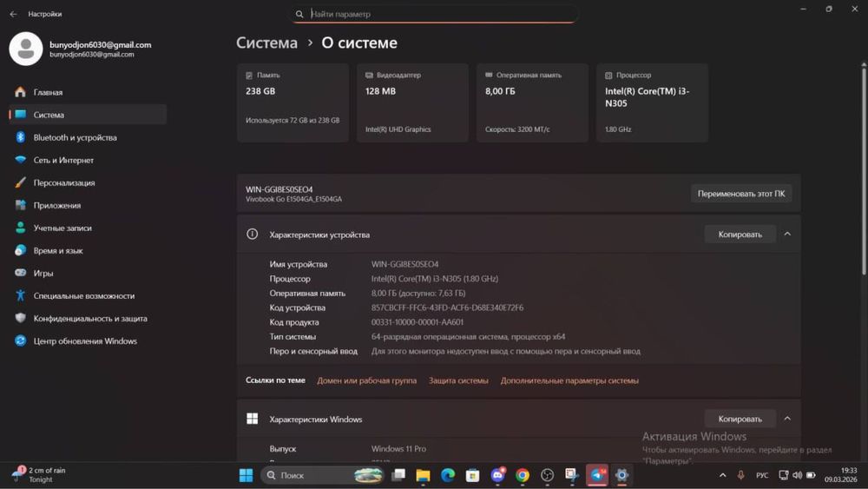Open Microsoft Store from the taskbar
This screenshot has height=489, width=868.
pos(472,475)
